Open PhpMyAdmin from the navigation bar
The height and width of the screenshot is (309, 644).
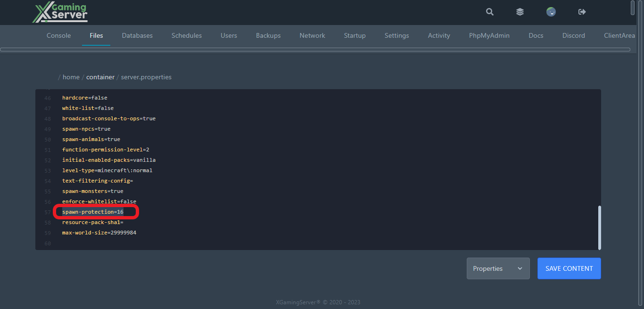[489, 35]
